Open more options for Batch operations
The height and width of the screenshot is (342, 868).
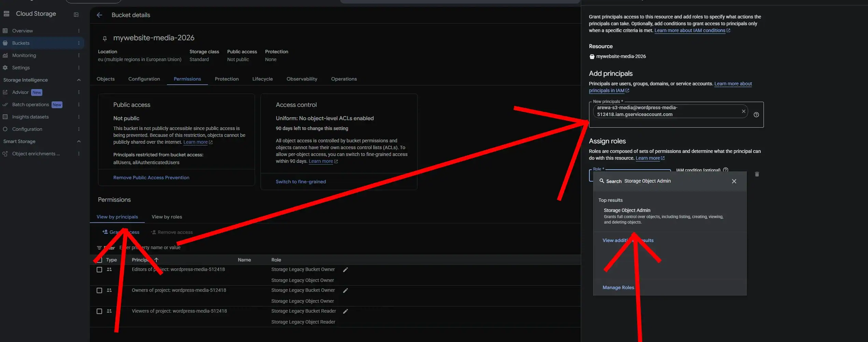pos(79,104)
